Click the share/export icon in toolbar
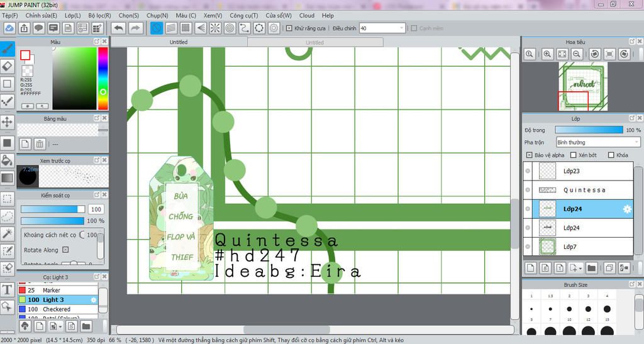The width and height of the screenshot is (644, 344). [24, 28]
